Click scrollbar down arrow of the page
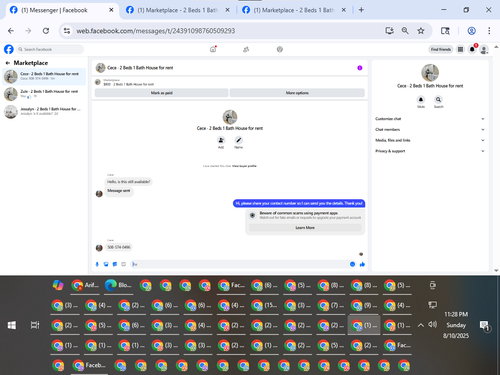The image size is (500, 375). click(496, 271)
